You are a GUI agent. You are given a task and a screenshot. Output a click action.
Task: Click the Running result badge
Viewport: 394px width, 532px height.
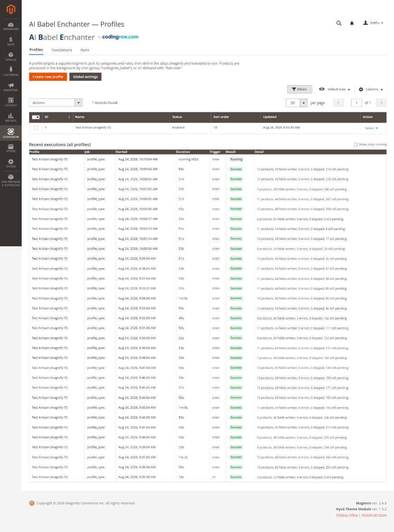click(236, 159)
